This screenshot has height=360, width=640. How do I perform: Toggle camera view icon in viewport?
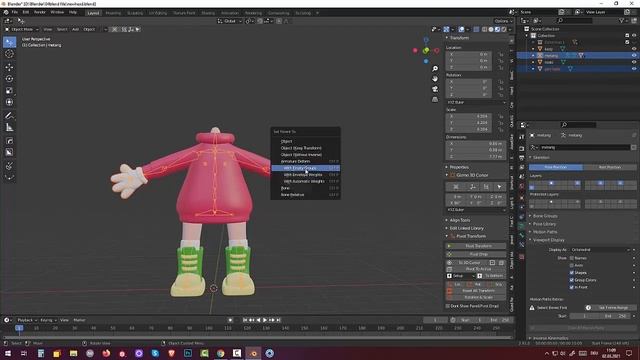coord(435,89)
